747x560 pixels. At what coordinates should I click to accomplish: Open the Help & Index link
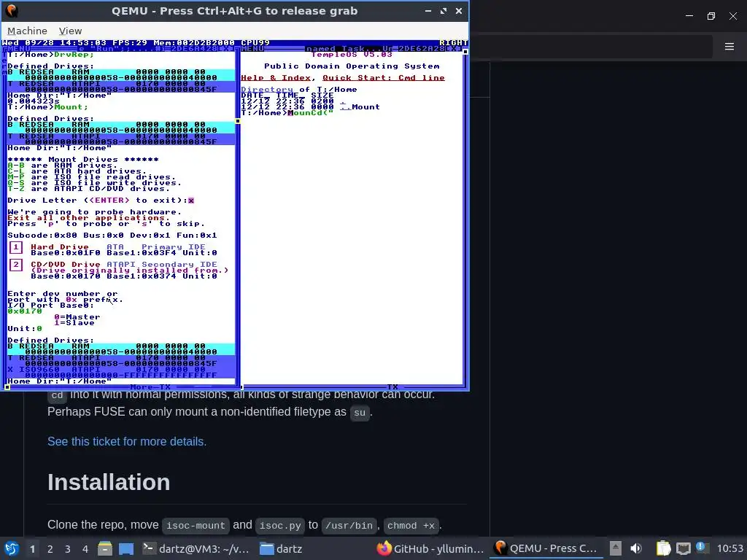tap(276, 77)
